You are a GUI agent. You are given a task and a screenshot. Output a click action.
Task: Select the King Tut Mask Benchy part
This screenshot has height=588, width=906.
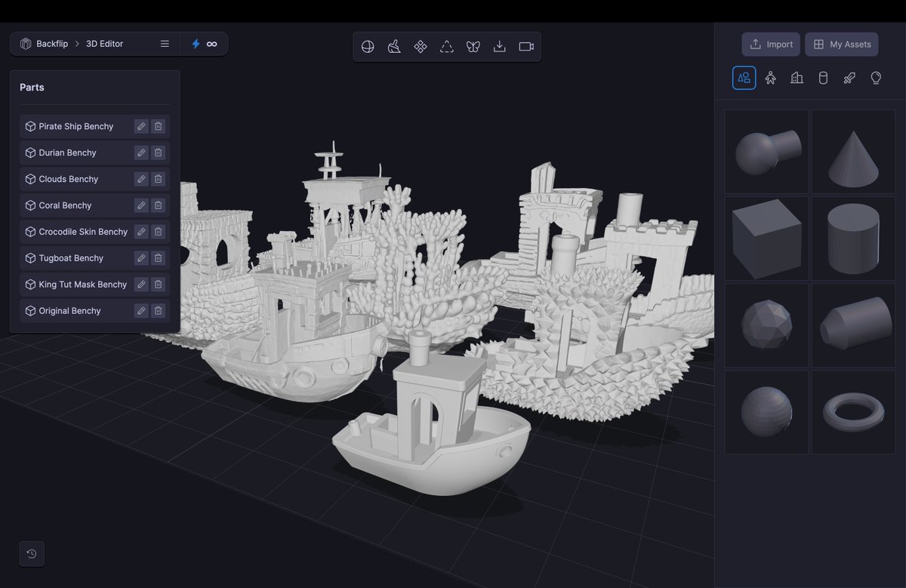(x=95, y=285)
